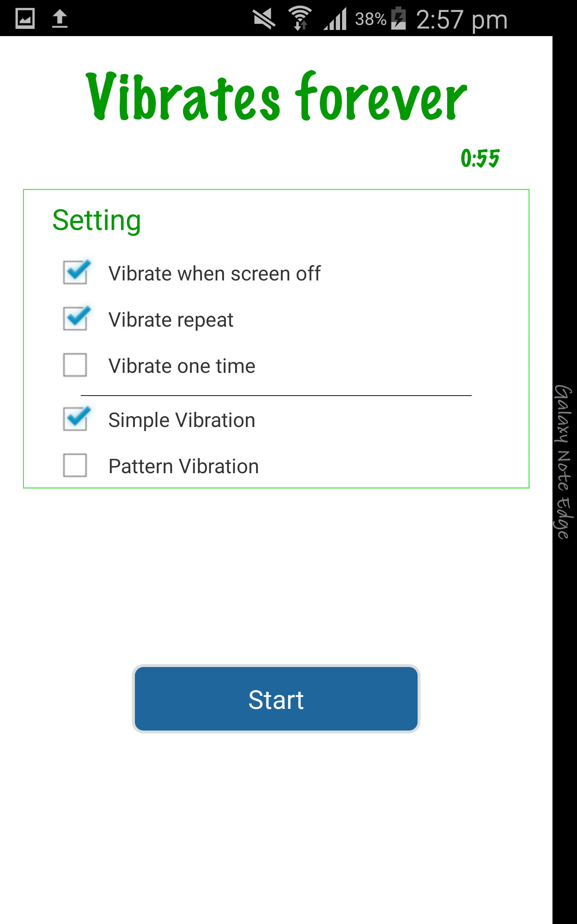Enable the Vibrate one time checkbox

coord(75,365)
